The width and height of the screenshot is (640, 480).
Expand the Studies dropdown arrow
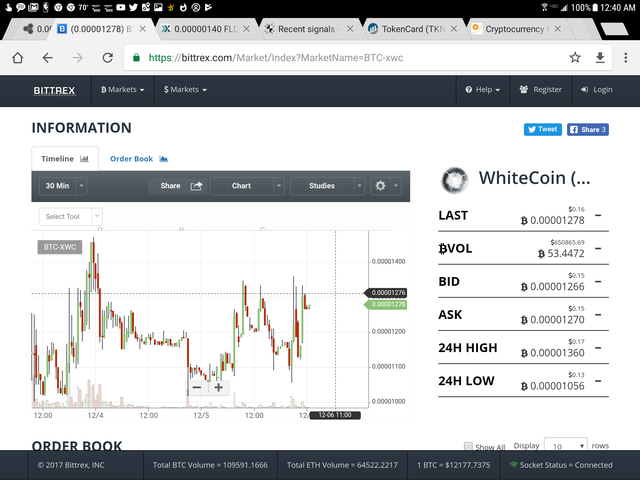[x=359, y=186]
